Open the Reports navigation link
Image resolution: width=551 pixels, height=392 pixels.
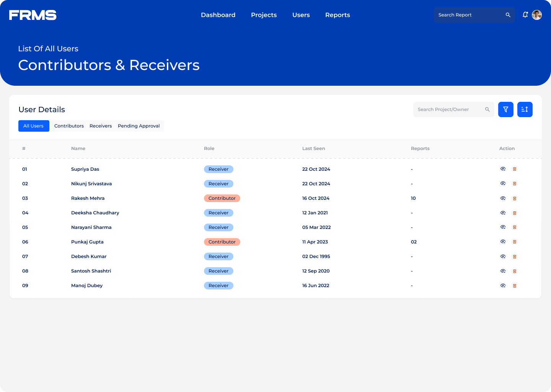tap(337, 15)
